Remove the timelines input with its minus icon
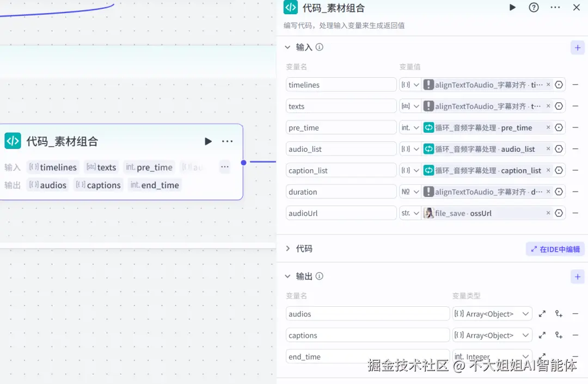588x384 pixels. 575,84
